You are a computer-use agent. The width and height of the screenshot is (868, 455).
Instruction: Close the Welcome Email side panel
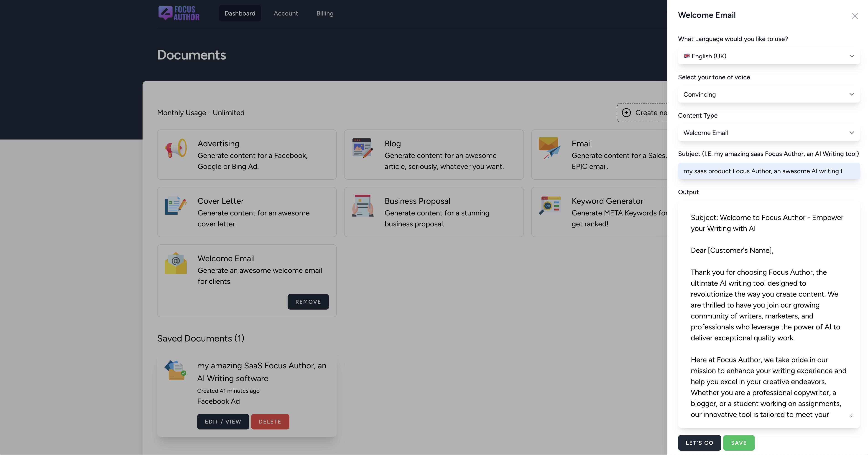[x=854, y=16]
